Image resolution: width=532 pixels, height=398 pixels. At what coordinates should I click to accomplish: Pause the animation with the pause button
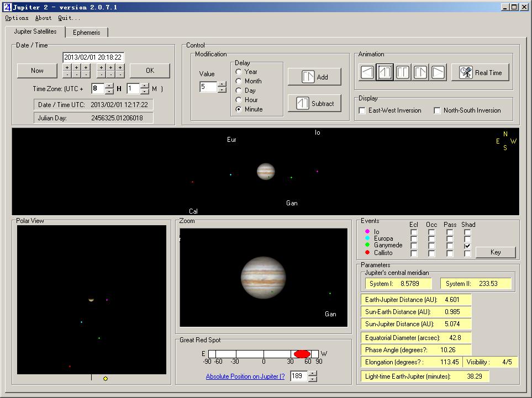[403, 72]
